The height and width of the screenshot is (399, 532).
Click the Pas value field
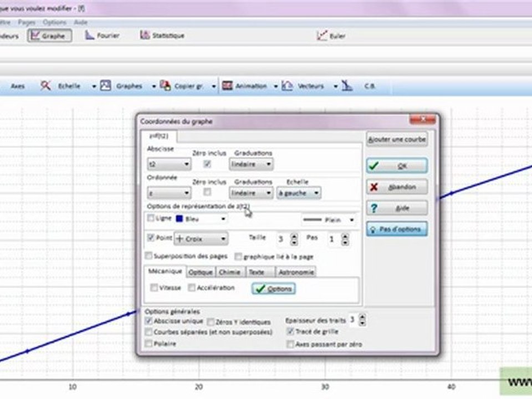pyautogui.click(x=334, y=239)
